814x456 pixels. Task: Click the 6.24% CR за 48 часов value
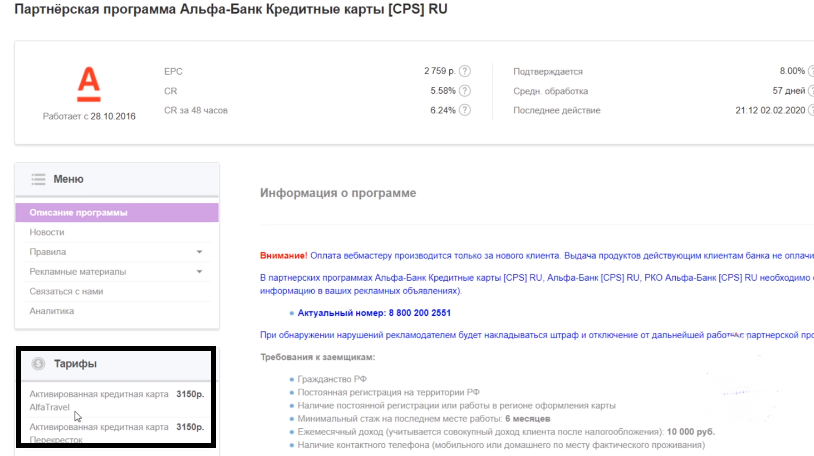pyautogui.click(x=443, y=110)
